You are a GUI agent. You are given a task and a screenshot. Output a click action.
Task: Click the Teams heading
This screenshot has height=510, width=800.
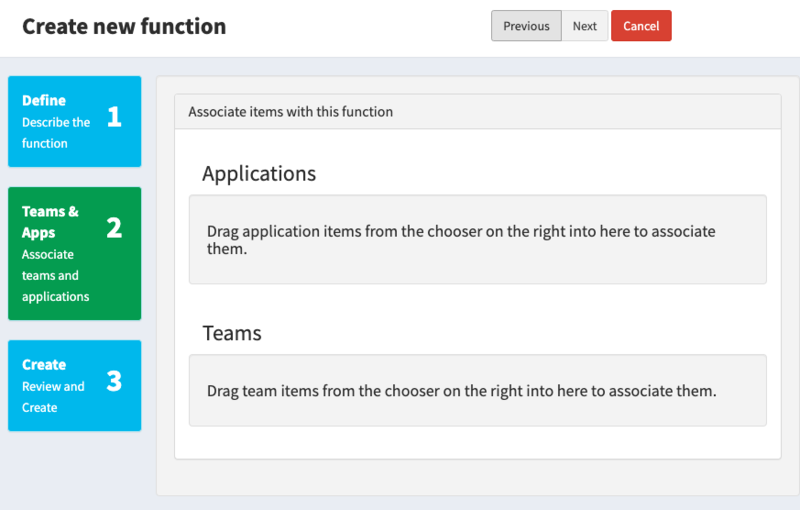coord(232,334)
